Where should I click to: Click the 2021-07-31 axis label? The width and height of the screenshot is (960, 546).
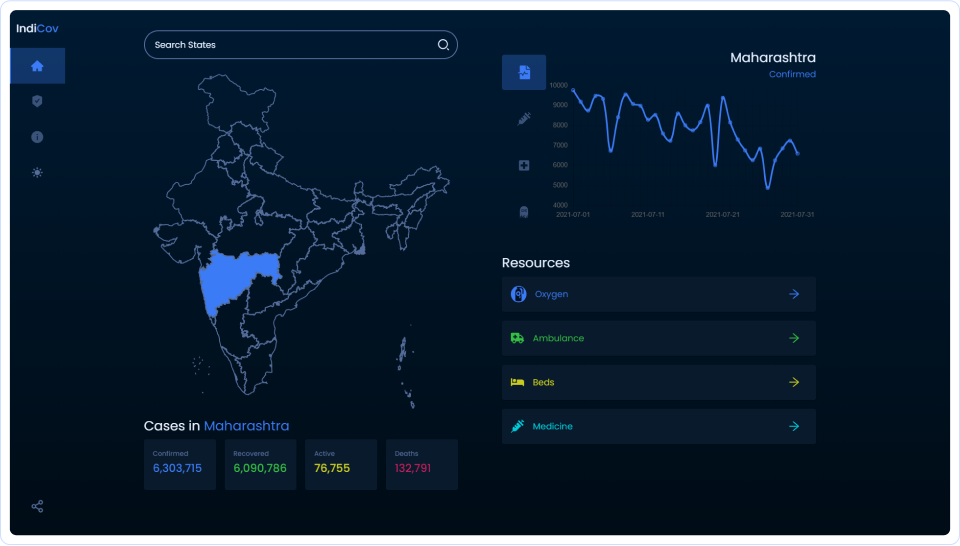797,215
